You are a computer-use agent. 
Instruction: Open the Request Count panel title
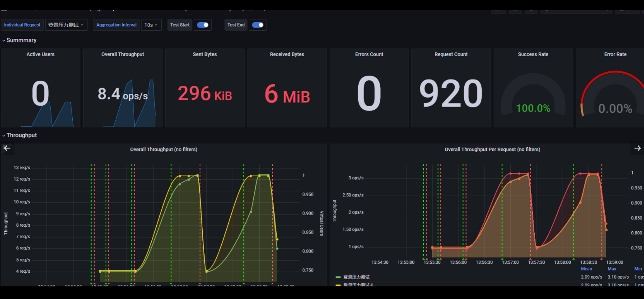pos(451,54)
